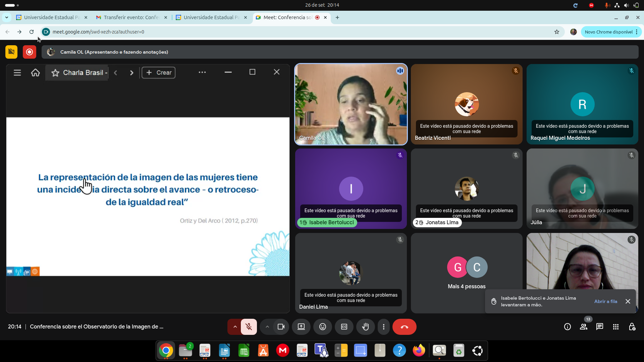Click the raise hand icon

click(365, 327)
